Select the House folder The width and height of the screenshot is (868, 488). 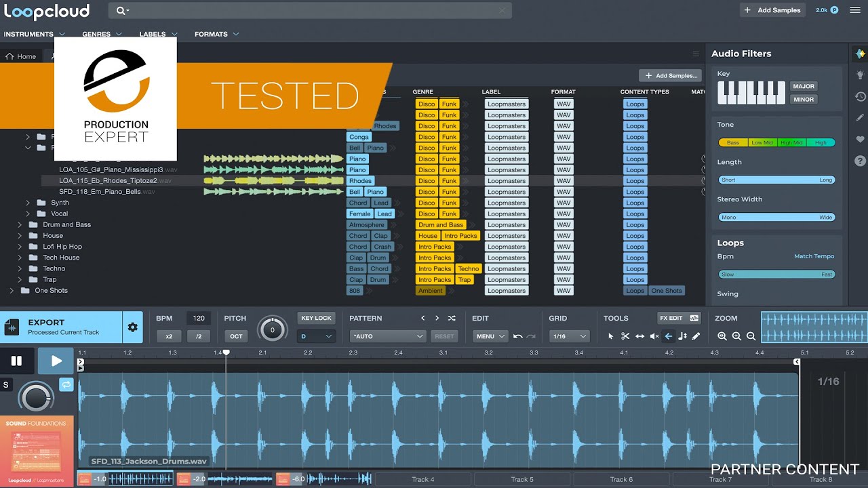[x=53, y=236]
